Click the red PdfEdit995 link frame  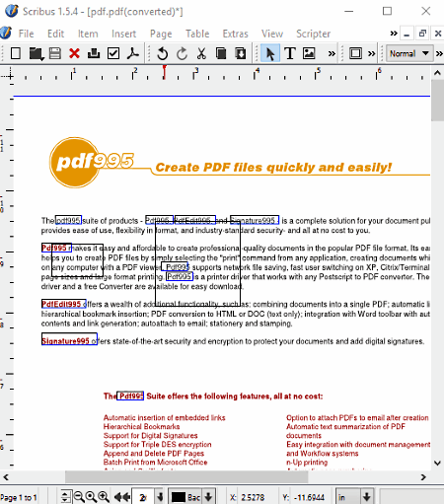(x=63, y=304)
